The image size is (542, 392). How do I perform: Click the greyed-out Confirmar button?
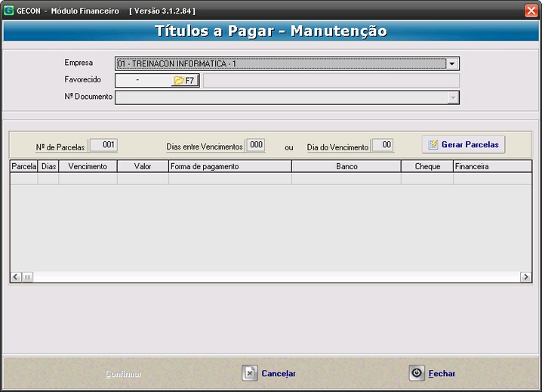[123, 374]
